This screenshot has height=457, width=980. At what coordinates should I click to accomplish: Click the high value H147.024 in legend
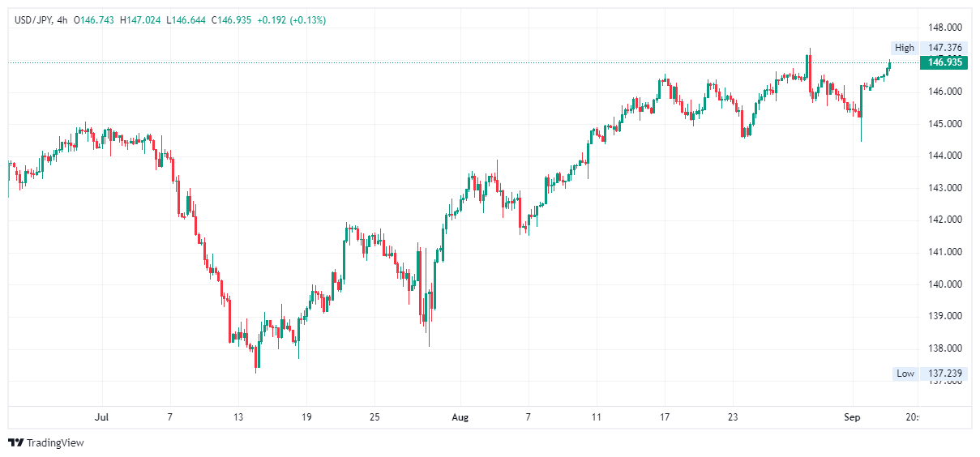141,20
